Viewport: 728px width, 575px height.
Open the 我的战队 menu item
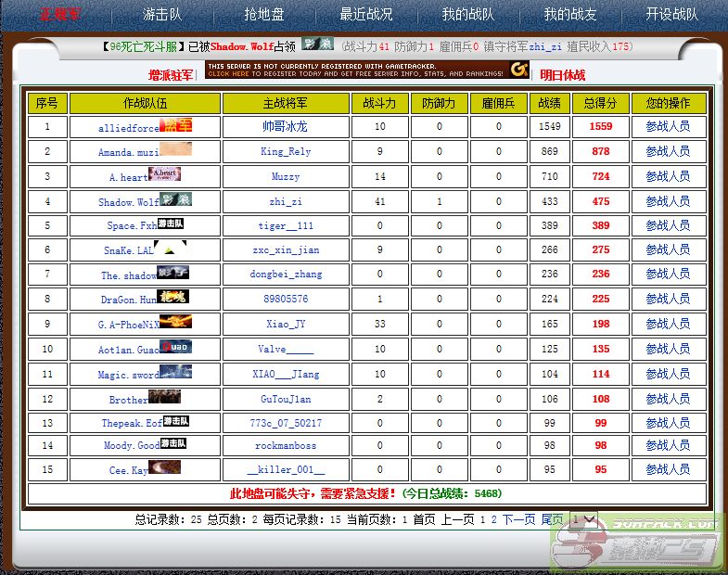pos(468,15)
